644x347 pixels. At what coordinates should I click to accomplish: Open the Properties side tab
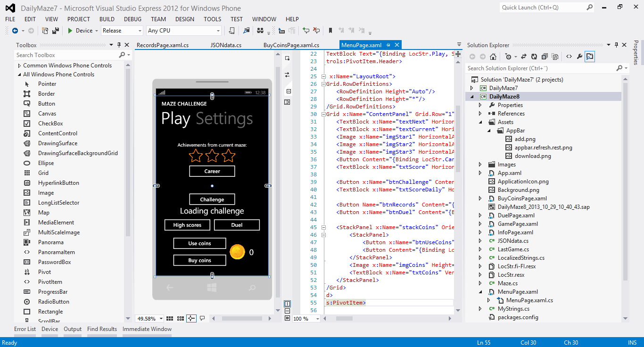coord(636,52)
